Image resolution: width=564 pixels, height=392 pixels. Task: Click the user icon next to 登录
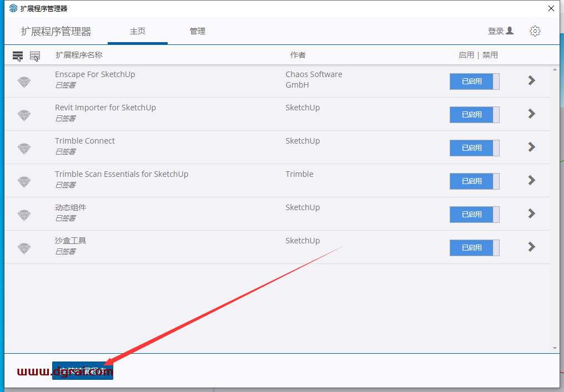pos(510,31)
